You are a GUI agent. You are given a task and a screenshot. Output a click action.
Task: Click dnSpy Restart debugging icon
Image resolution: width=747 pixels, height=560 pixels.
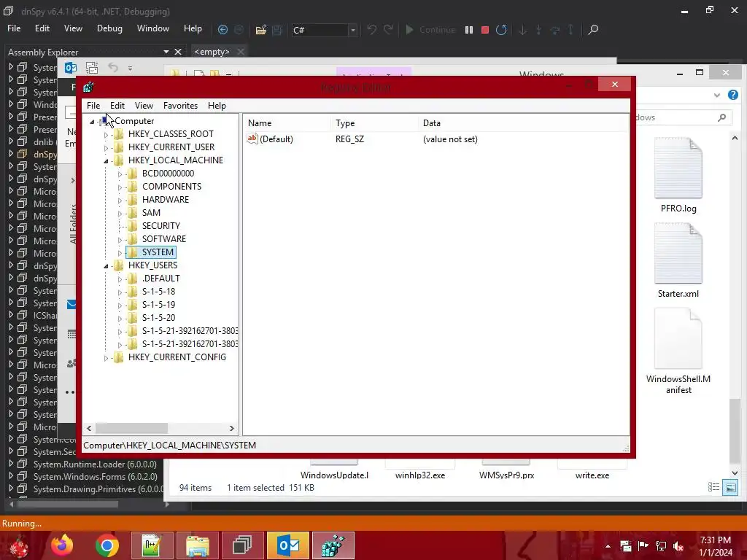coord(501,29)
